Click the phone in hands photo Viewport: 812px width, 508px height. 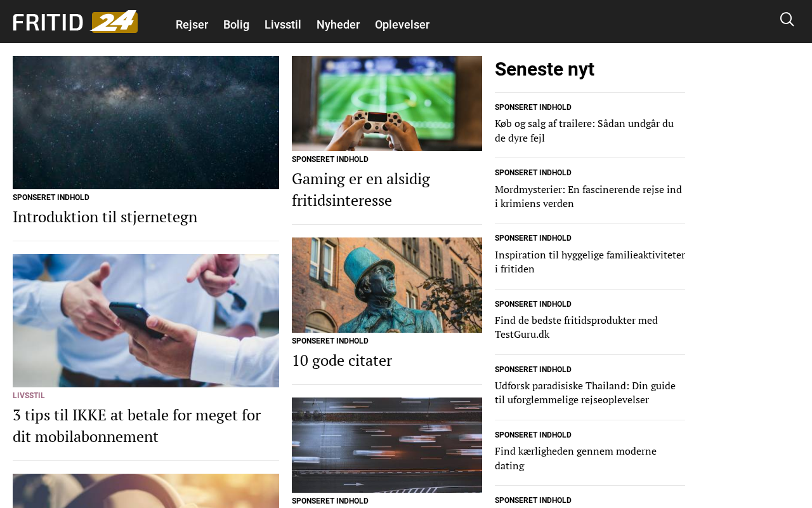pyautogui.click(x=146, y=321)
